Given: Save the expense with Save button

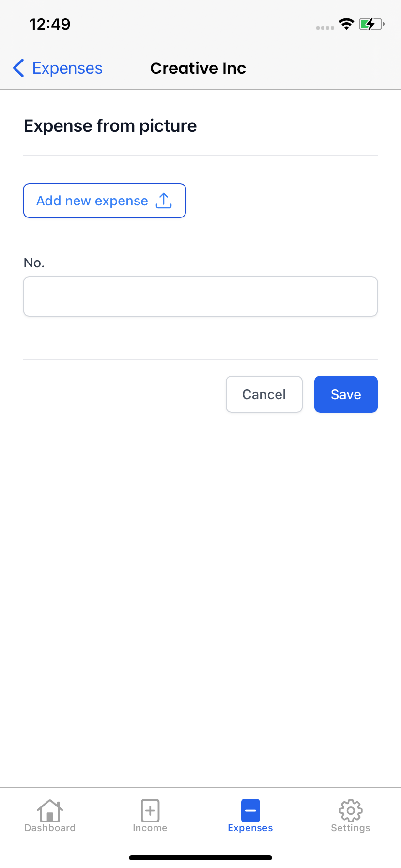Looking at the screenshot, I should click(x=346, y=394).
